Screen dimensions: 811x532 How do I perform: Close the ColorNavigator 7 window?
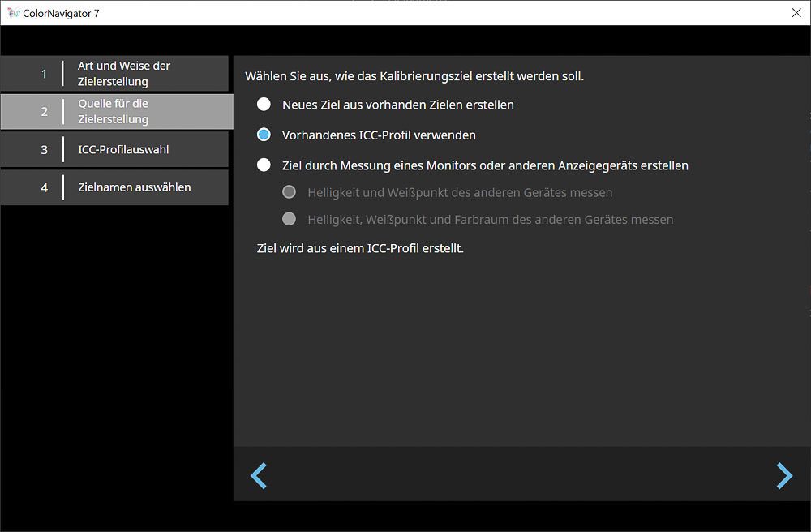(796, 13)
